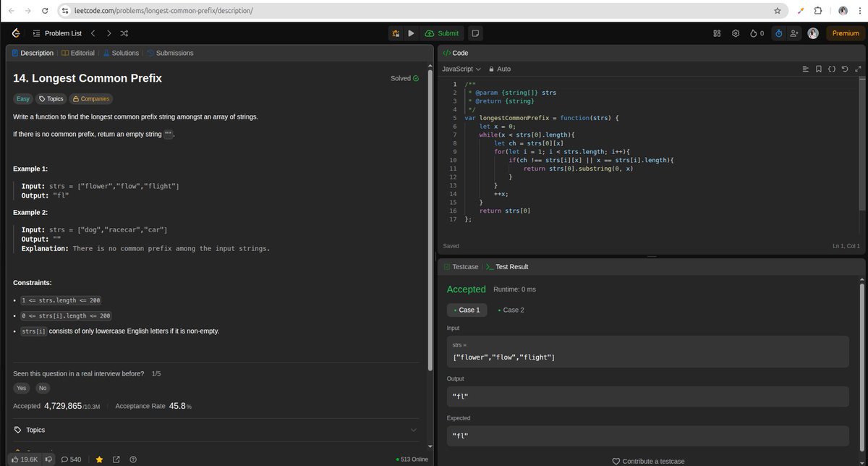Switch to the Test Result tab
The width and height of the screenshot is (868, 466).
507,267
